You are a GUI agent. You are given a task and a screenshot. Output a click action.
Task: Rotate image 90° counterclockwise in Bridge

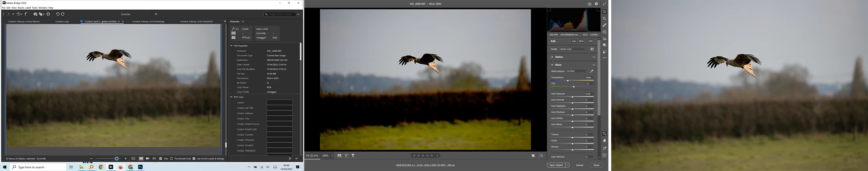pyautogui.click(x=58, y=14)
